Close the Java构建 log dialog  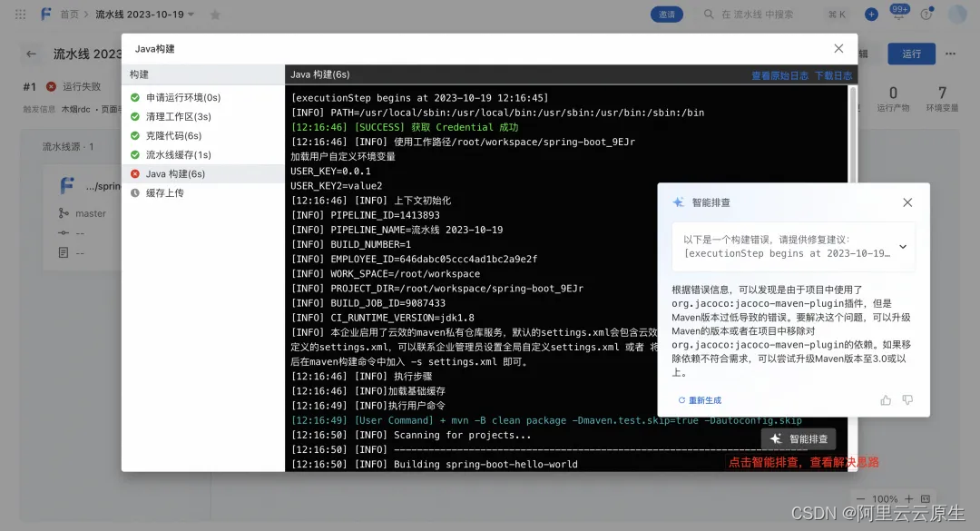(838, 48)
